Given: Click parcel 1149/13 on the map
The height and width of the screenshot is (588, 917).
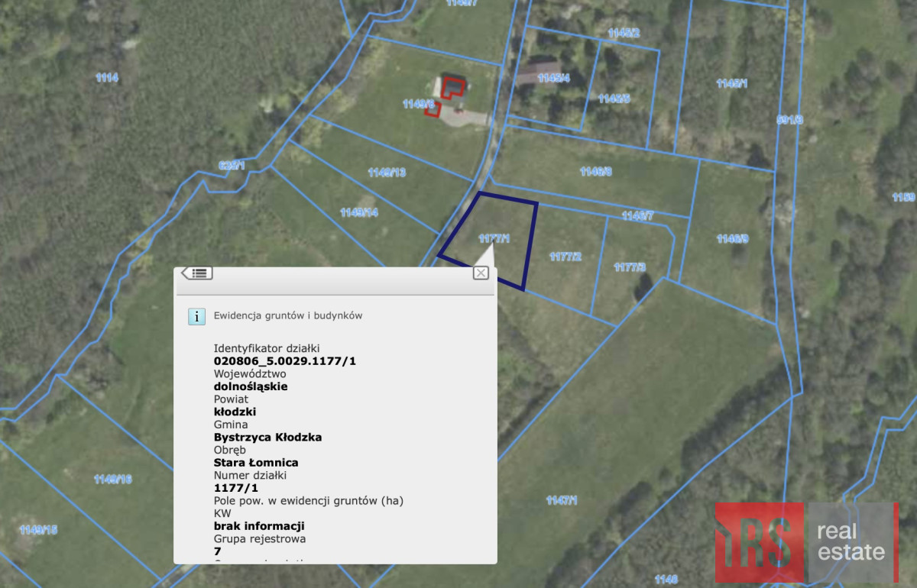Looking at the screenshot, I should click(387, 173).
